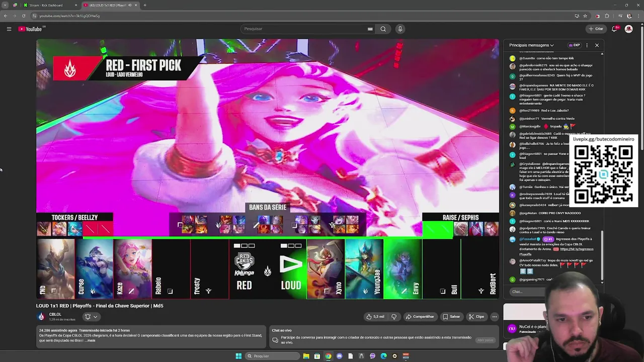Click the @RenZ19989 chat username

(529, 111)
